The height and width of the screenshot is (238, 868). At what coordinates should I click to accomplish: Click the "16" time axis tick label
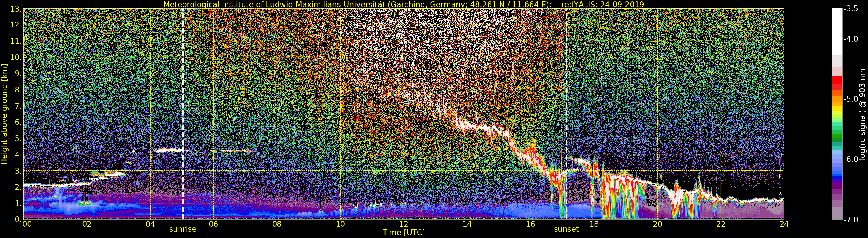(x=530, y=224)
